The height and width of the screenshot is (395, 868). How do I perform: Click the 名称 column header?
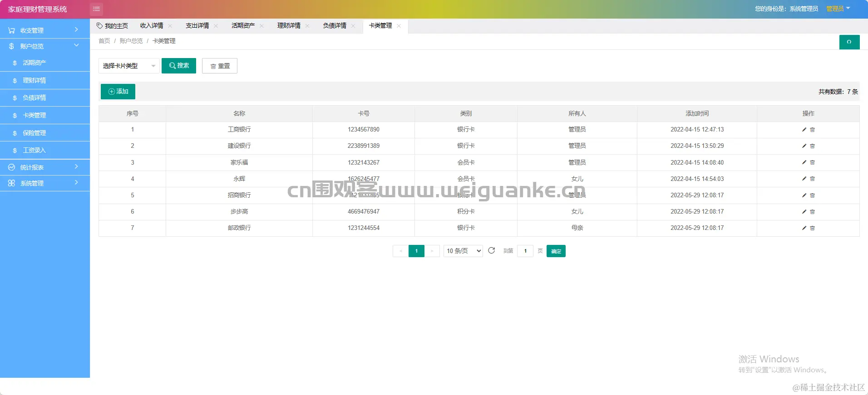(239, 114)
